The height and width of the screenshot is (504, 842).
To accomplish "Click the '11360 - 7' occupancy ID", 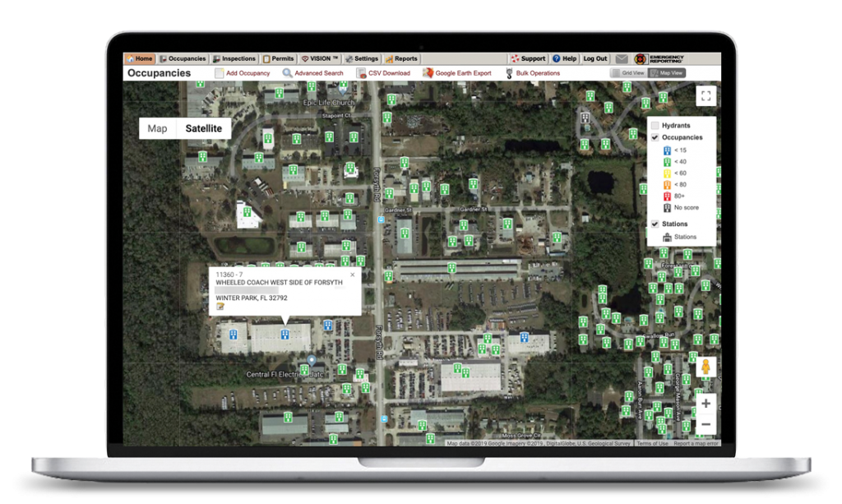I will (229, 275).
